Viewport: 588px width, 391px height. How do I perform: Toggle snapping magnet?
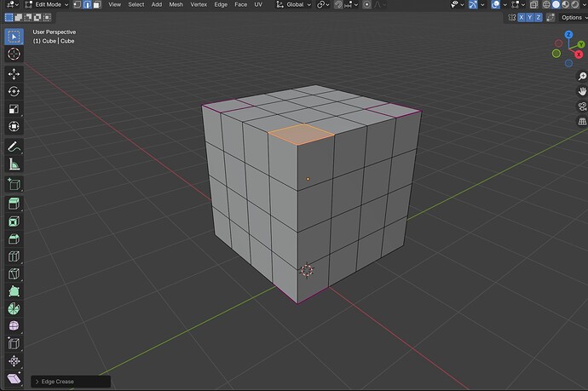(x=338, y=4)
